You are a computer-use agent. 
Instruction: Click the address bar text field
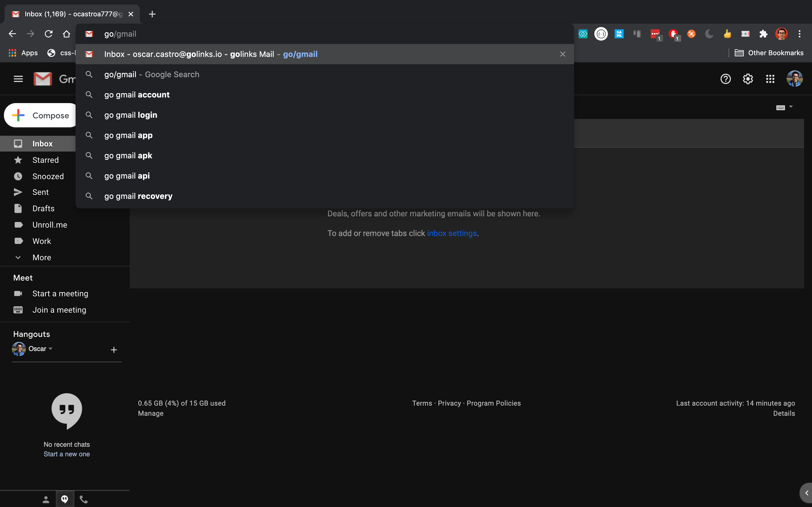tap(302, 34)
